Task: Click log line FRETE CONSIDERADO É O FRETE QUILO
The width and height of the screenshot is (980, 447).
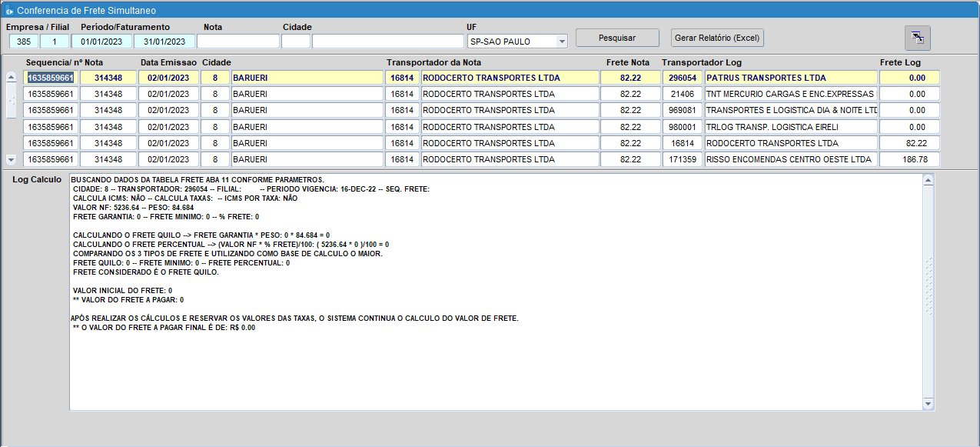Action: point(145,272)
